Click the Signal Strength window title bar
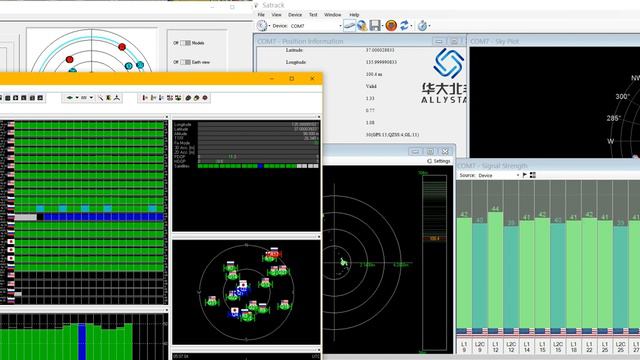Screen dimensions: 640x360 tap(548, 166)
